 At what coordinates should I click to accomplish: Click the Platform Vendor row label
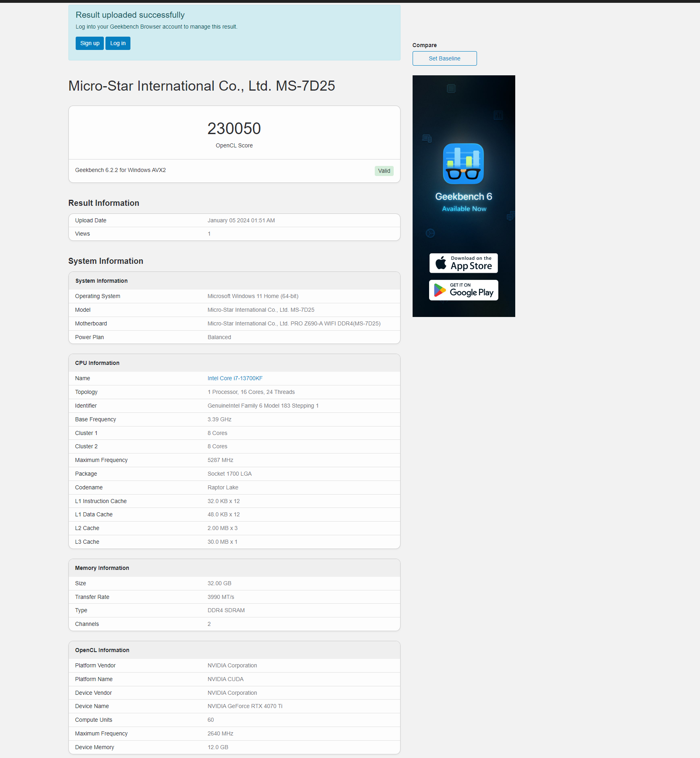[95, 665]
